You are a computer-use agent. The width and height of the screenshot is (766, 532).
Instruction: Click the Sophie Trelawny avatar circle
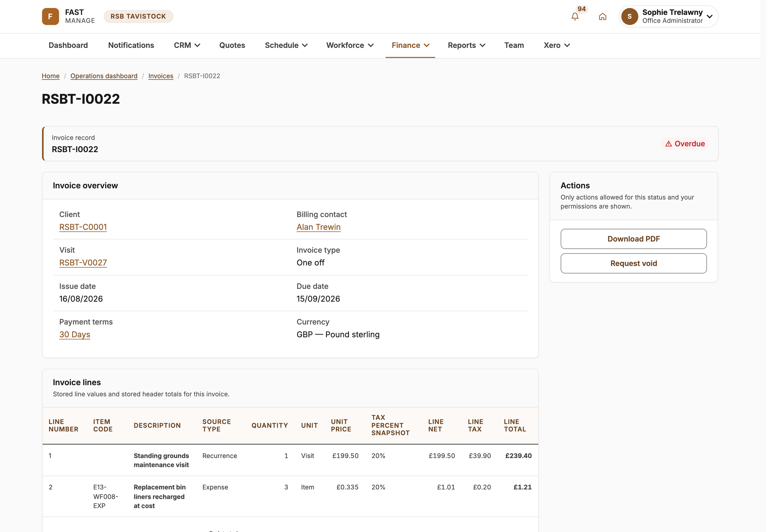[629, 16]
